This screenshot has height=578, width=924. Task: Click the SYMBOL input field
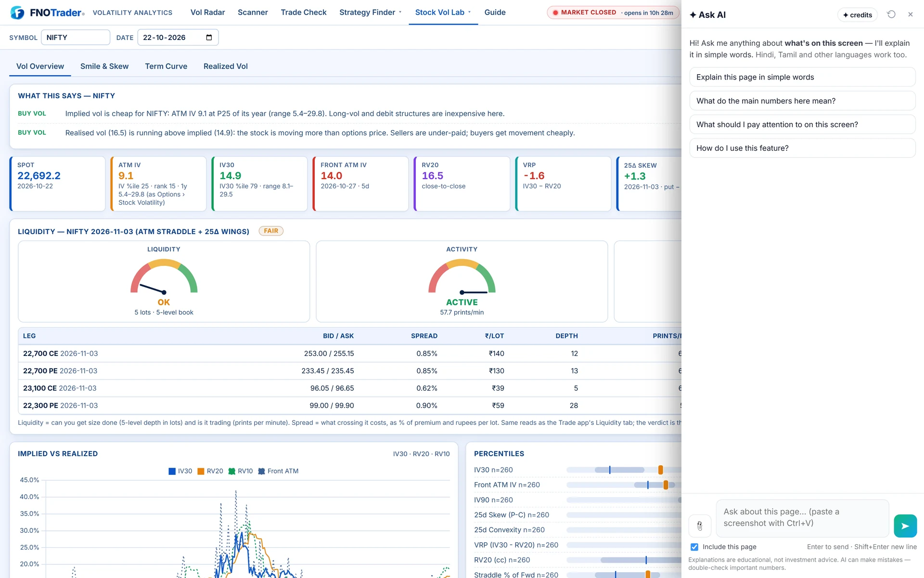point(76,38)
